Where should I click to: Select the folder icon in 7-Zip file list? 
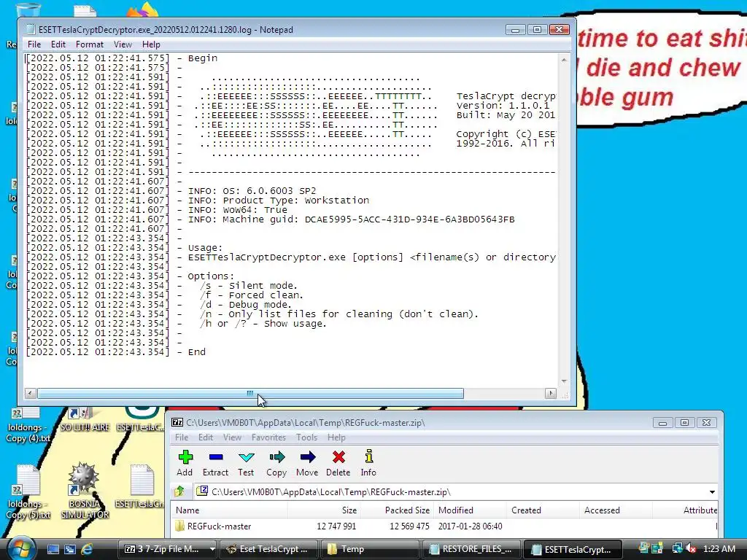[179, 526]
